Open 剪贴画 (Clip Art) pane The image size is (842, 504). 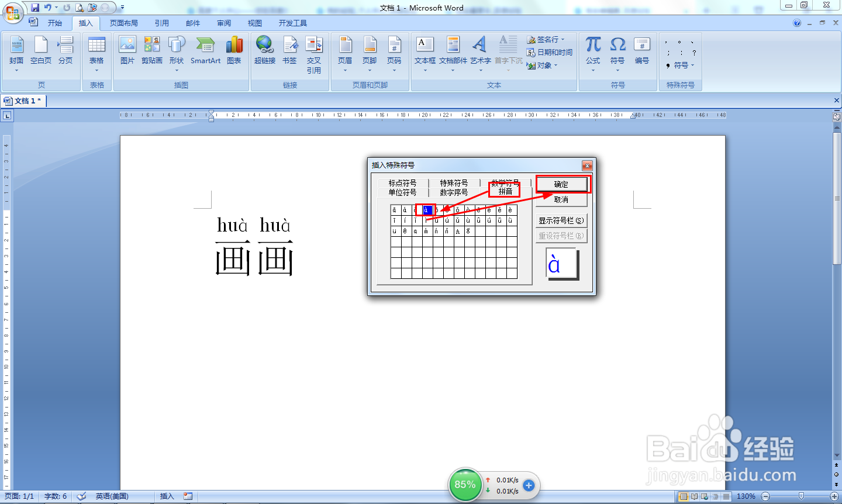point(151,51)
